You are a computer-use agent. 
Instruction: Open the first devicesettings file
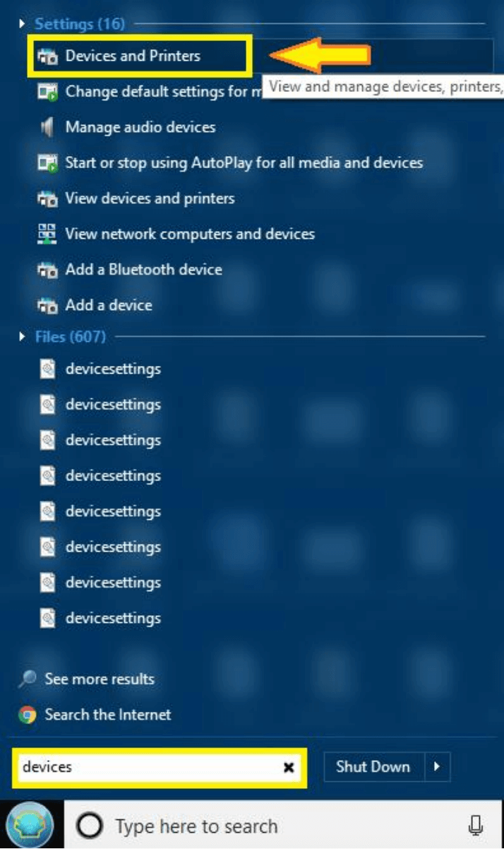click(x=113, y=369)
